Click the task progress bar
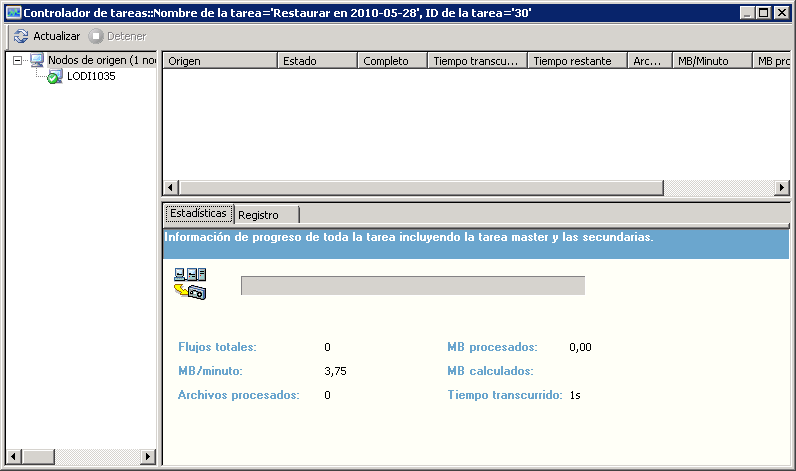Image resolution: width=796 pixels, height=471 pixels. (x=413, y=286)
